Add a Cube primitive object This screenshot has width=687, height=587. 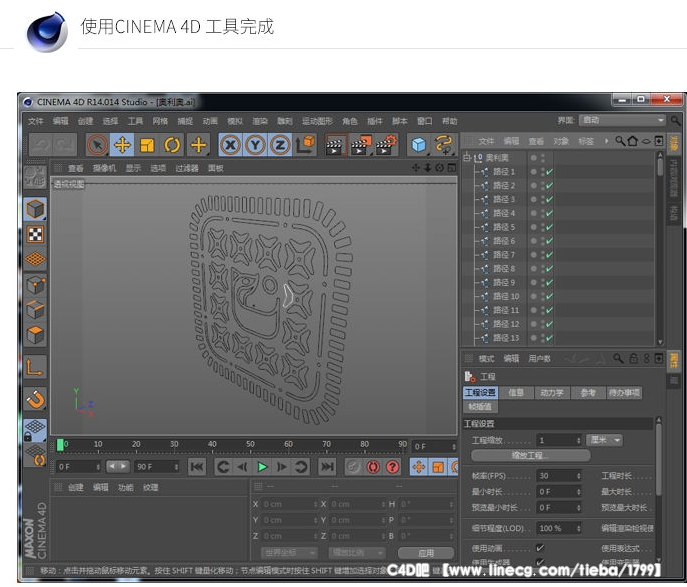pyautogui.click(x=419, y=145)
